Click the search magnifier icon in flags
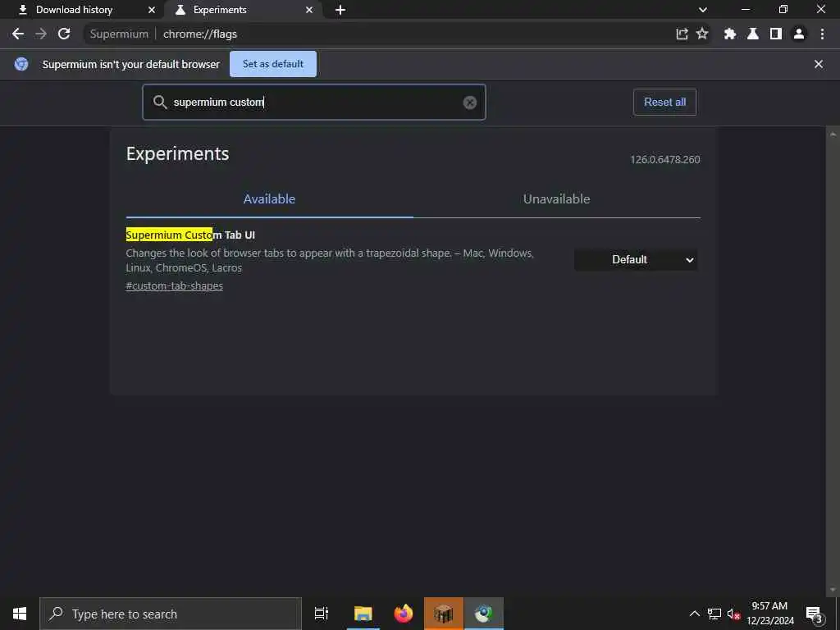 (160, 103)
